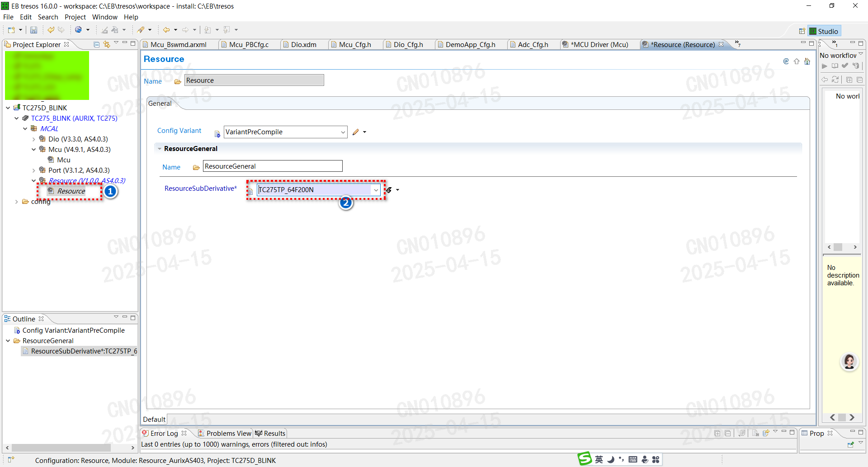Select ResourceSubDerivative entry in Outline
Screen dimensions: 868x467
(x=80, y=351)
